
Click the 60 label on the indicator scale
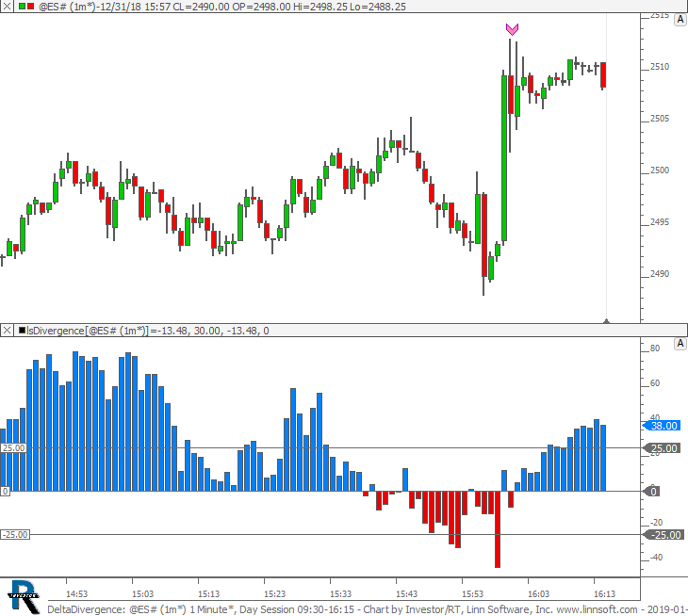(655, 383)
